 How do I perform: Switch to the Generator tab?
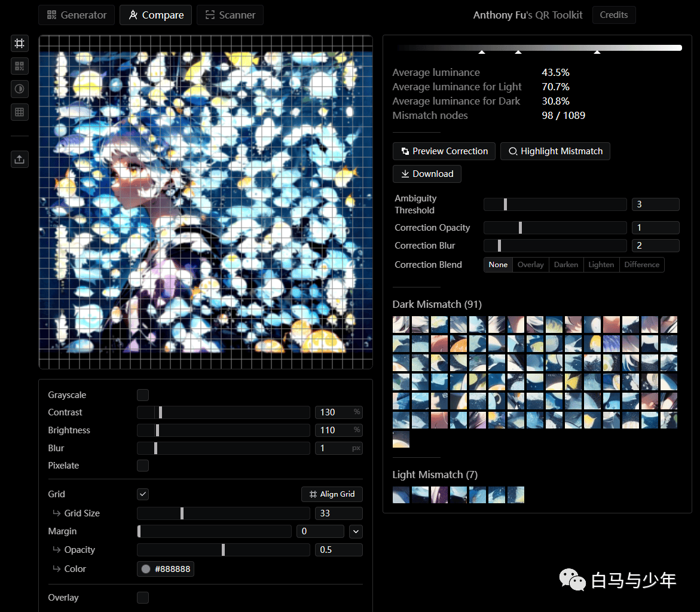(x=77, y=15)
